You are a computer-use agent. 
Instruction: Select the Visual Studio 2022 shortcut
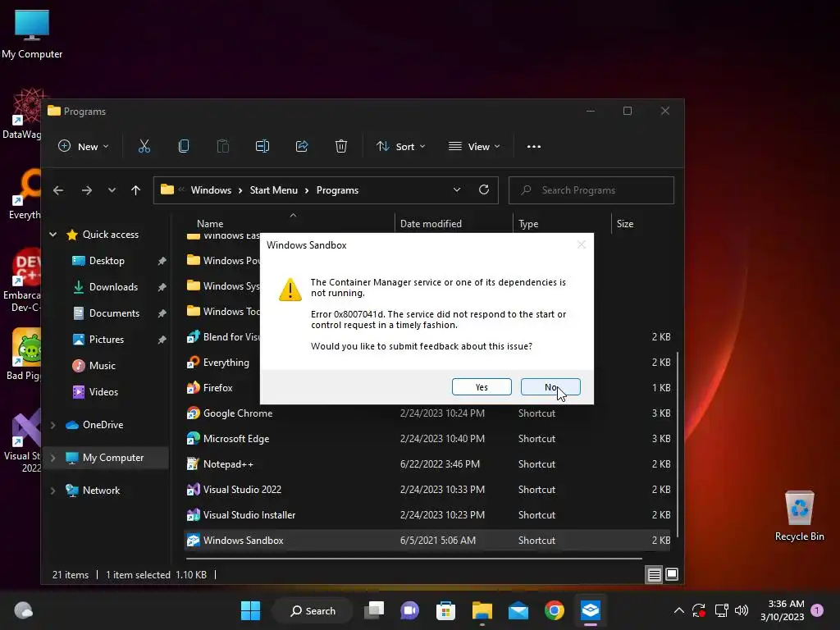pyautogui.click(x=427, y=490)
